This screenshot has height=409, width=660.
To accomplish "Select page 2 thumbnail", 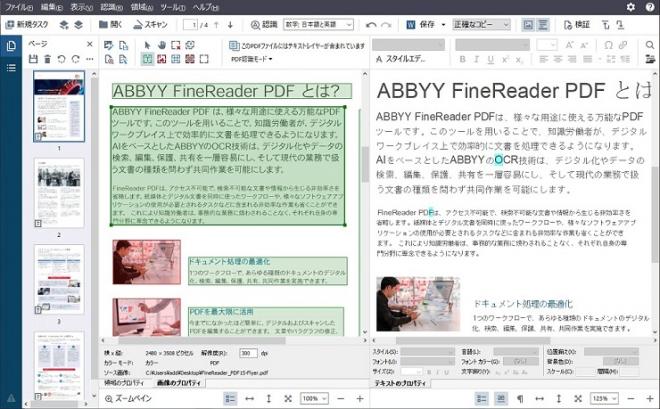I will click(x=59, y=193).
